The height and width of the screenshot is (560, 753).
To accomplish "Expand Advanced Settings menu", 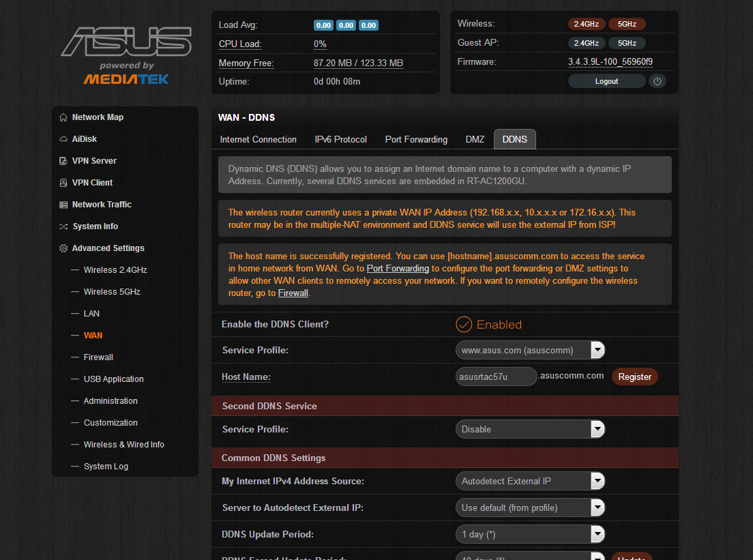I will [x=108, y=248].
